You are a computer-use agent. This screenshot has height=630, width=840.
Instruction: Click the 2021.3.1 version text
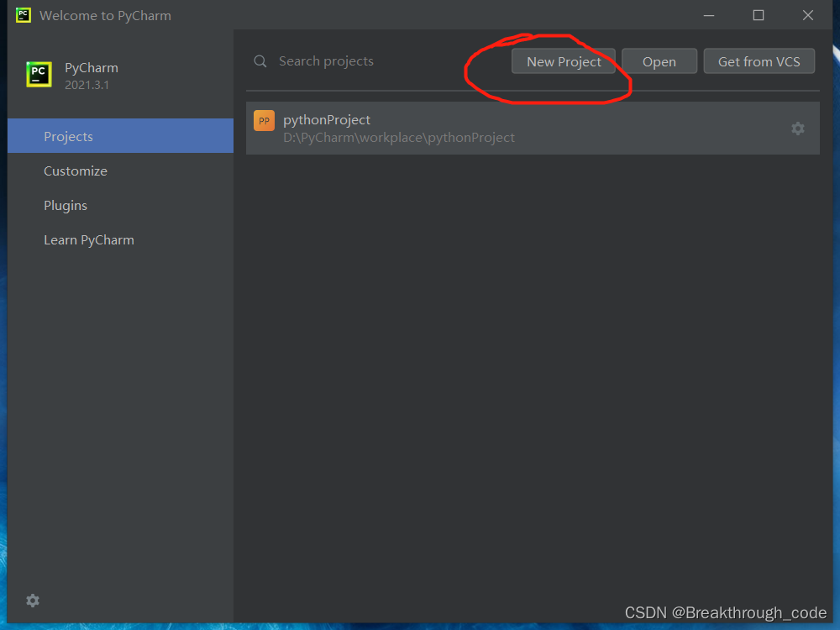[87, 85]
